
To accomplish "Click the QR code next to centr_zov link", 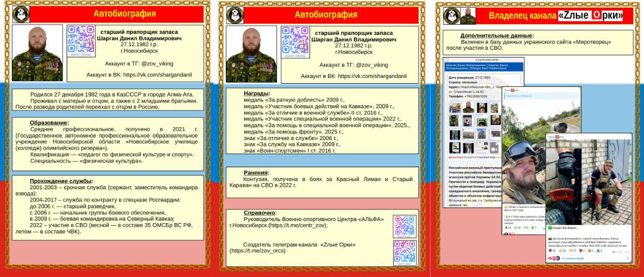I will click(404, 226).
